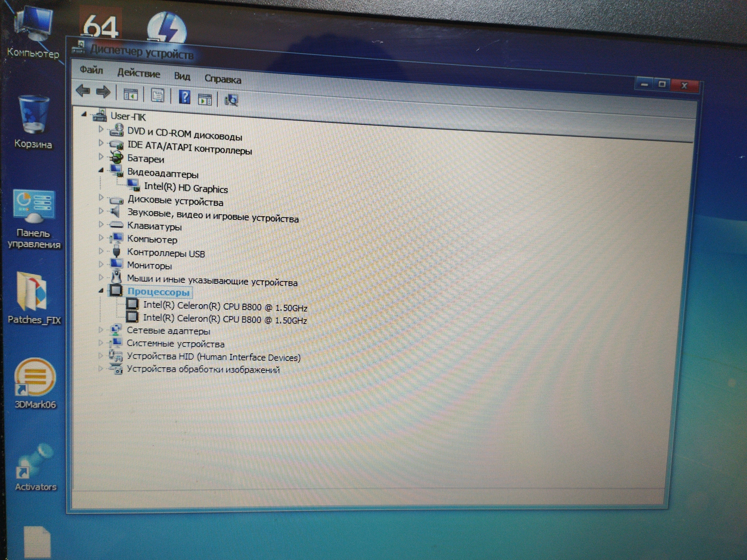Select the Компьютер category in device tree
747x560 pixels.
152,239
